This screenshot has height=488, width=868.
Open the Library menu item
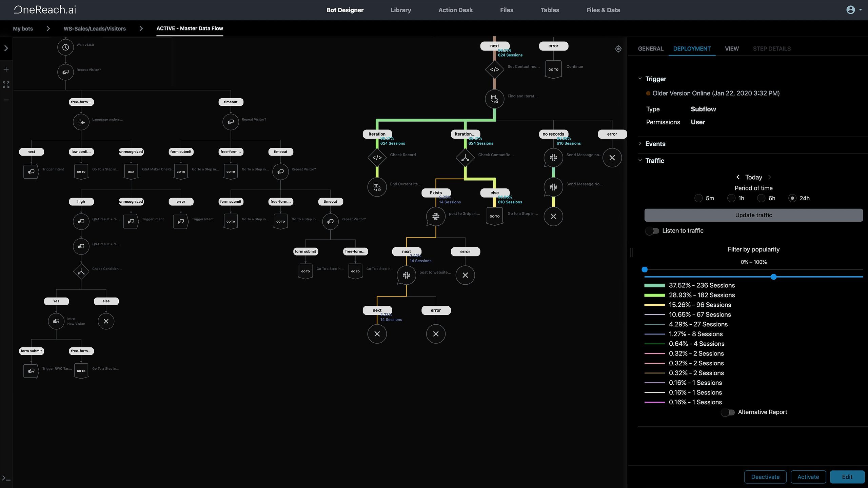401,10
